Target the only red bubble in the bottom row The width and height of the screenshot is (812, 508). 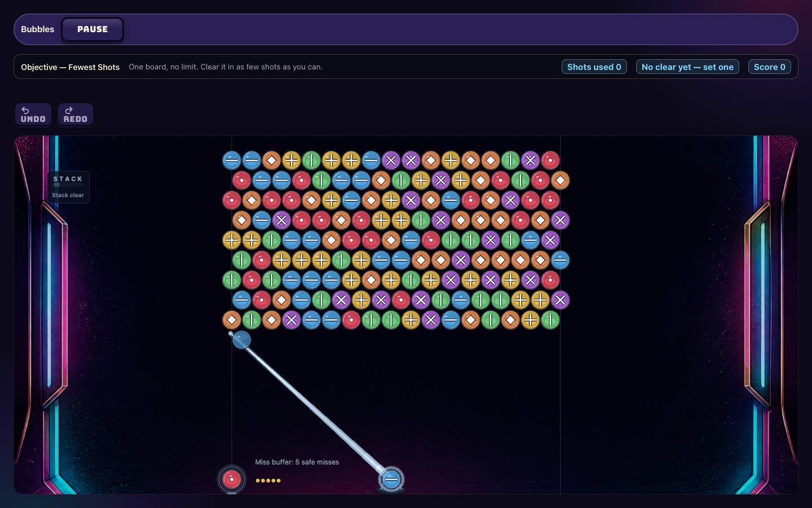(x=351, y=320)
